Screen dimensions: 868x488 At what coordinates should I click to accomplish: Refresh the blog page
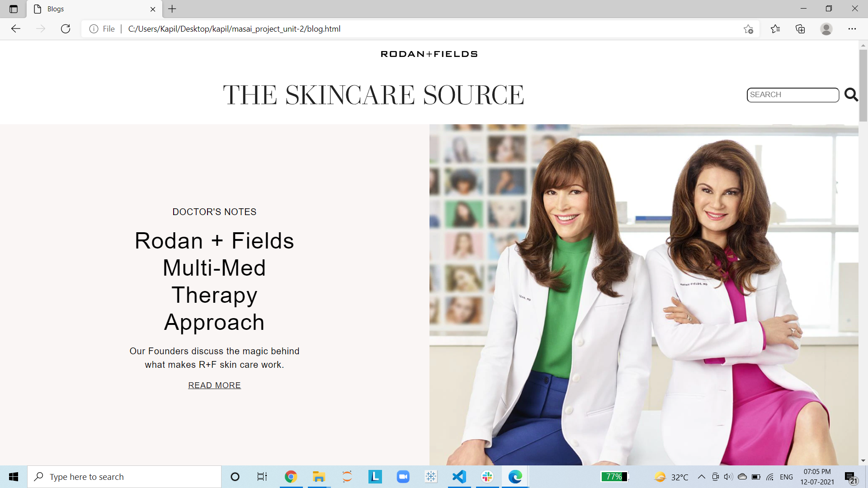point(66,29)
